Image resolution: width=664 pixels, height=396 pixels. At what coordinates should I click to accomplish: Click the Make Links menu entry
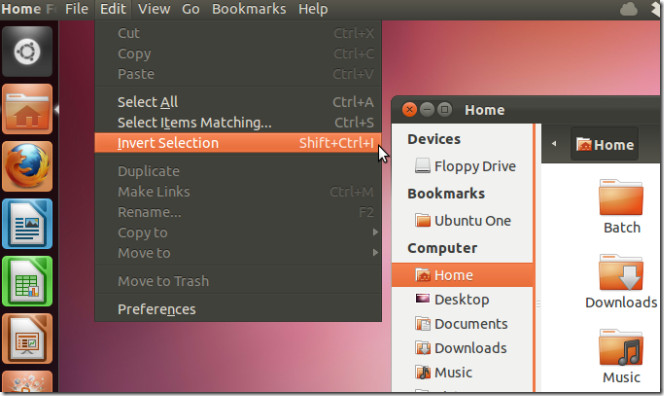point(238,191)
